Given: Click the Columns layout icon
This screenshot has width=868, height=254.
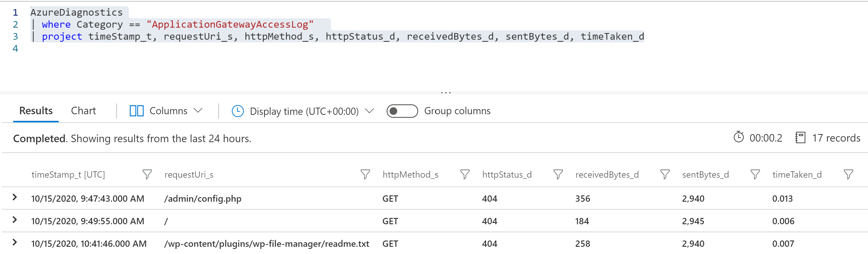Looking at the screenshot, I should 137,111.
